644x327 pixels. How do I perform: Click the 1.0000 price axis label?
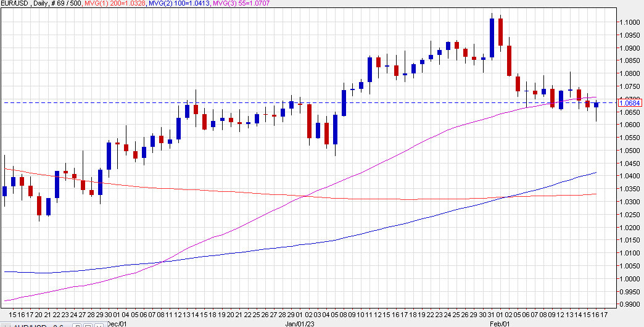[x=630, y=279]
